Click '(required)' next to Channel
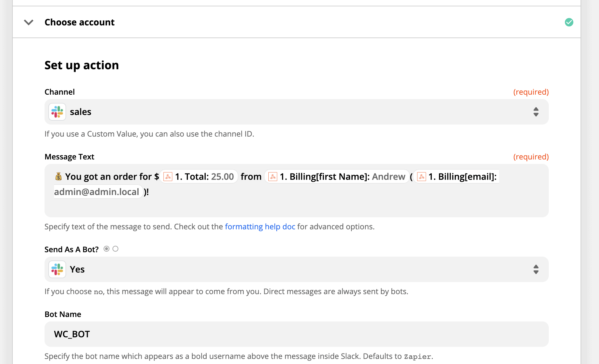Viewport: 599px width, 364px height. (x=531, y=92)
